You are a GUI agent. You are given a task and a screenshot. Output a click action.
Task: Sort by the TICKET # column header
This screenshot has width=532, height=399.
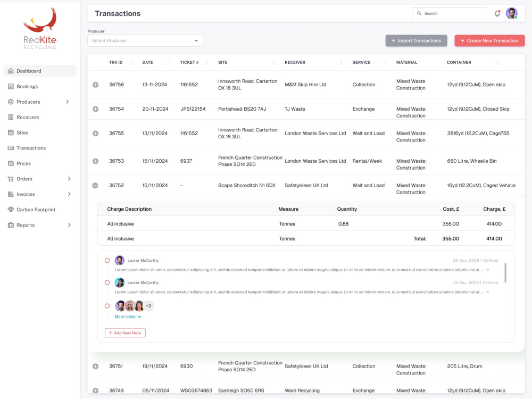189,62
